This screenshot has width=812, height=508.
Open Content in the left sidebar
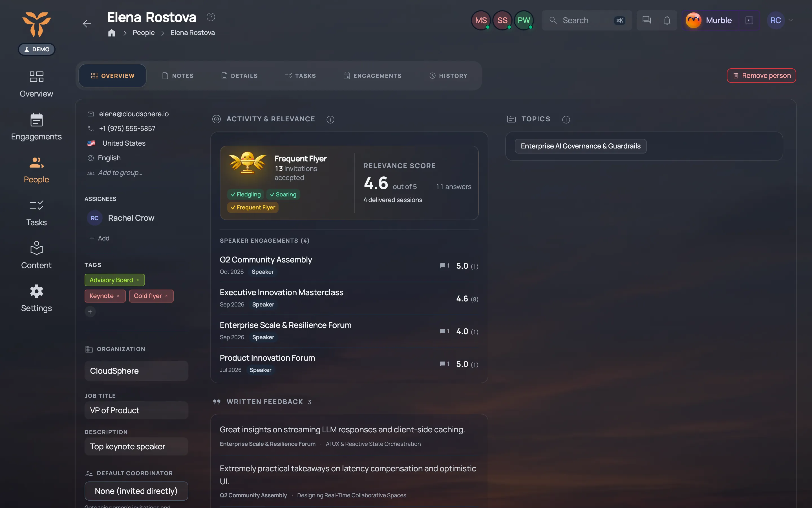click(x=36, y=256)
